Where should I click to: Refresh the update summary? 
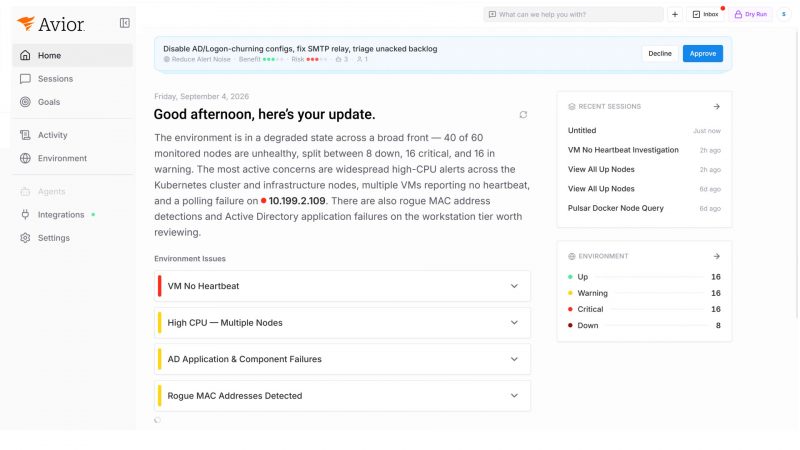pos(523,115)
